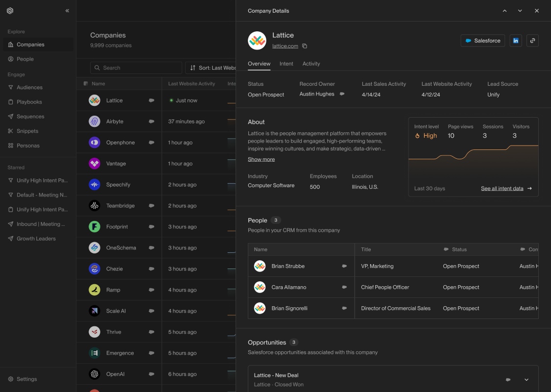Copy company link via chain icon
Viewport: 551px width, 392px height.
click(532, 41)
